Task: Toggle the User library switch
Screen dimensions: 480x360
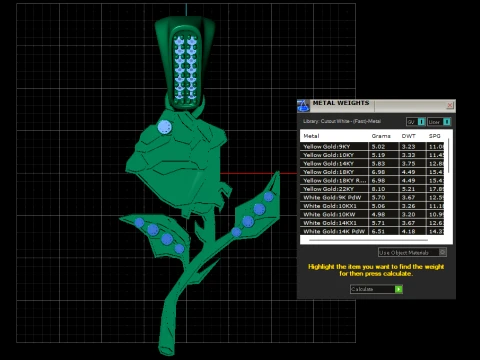Action: tap(447, 122)
